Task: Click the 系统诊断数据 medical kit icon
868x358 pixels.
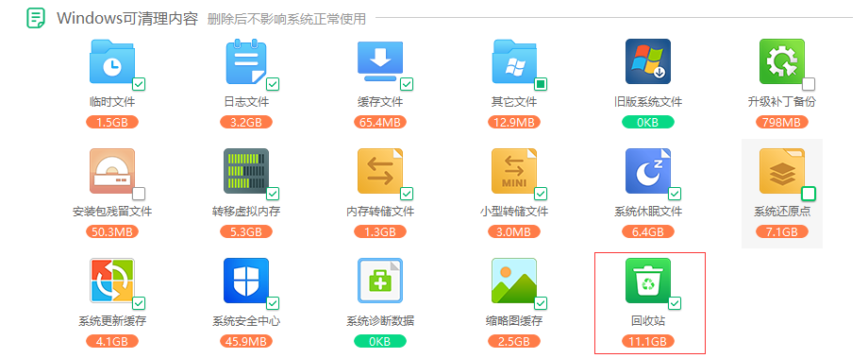Action: (x=380, y=281)
